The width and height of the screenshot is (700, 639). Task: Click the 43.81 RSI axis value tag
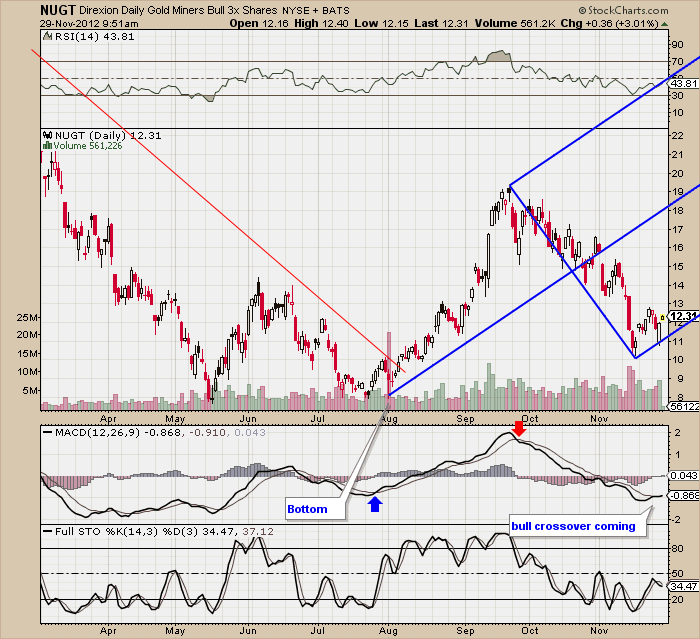683,84
